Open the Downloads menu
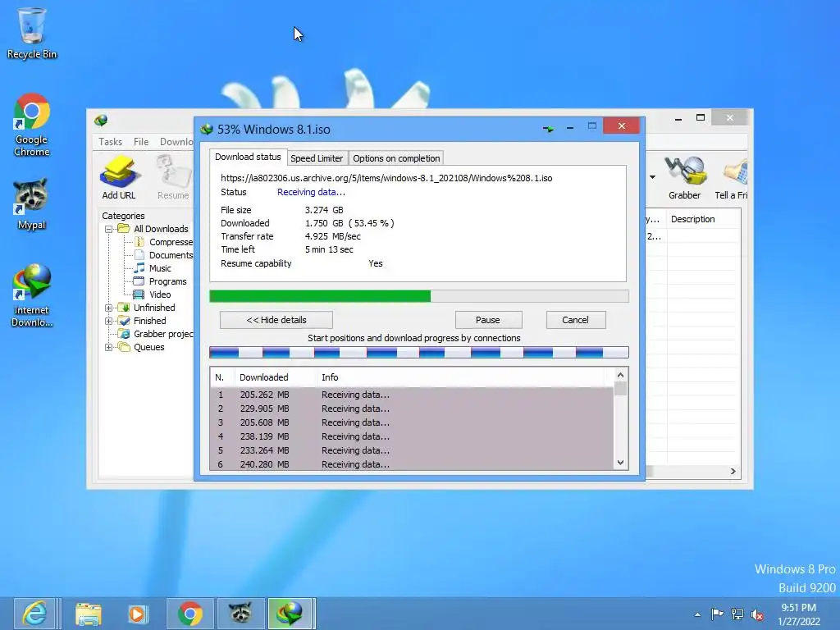 tap(176, 141)
